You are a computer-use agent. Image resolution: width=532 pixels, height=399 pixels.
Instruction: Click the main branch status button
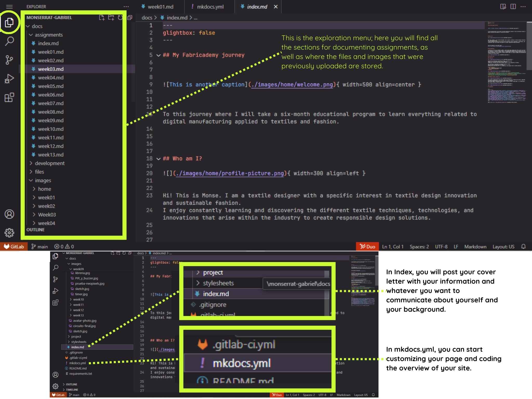pyautogui.click(x=39, y=247)
